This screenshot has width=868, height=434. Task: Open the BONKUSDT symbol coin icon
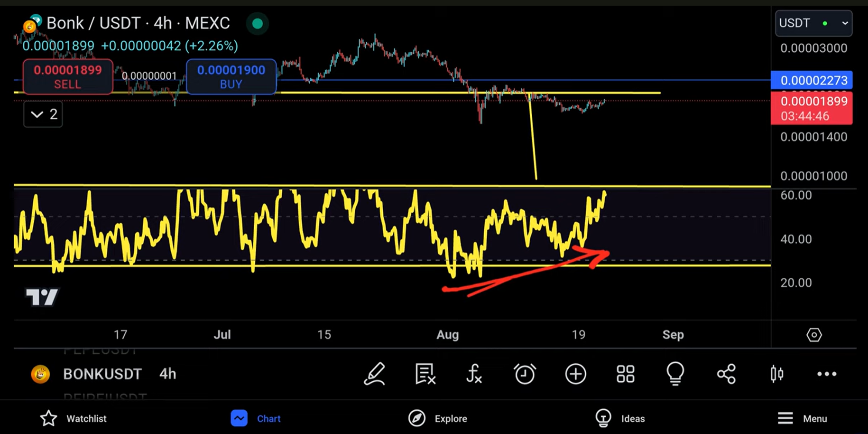click(40, 374)
